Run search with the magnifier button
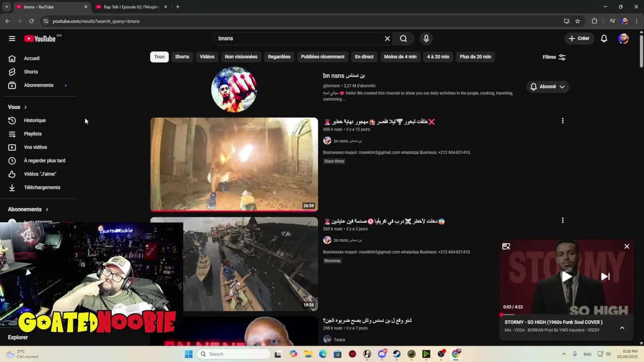 point(404,39)
